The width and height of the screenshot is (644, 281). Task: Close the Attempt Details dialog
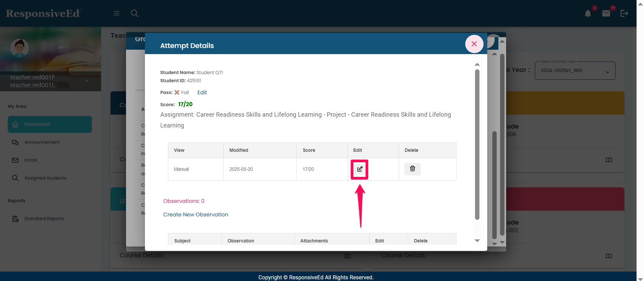point(474,44)
